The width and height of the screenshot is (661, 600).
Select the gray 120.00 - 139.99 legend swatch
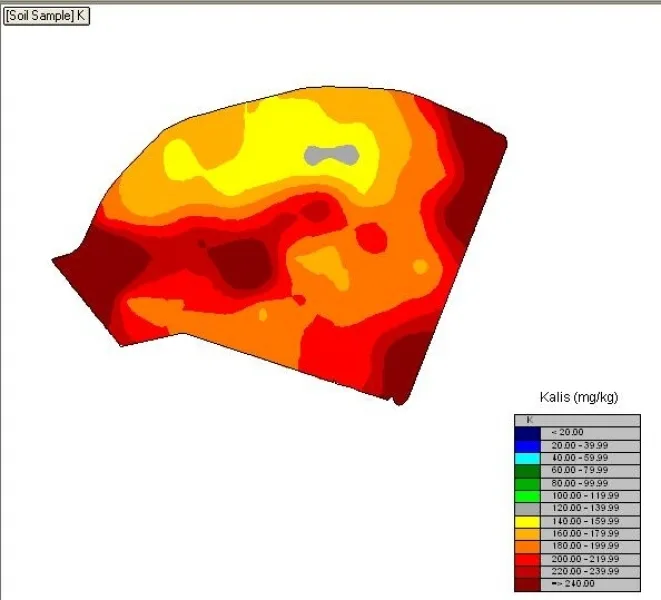527,509
